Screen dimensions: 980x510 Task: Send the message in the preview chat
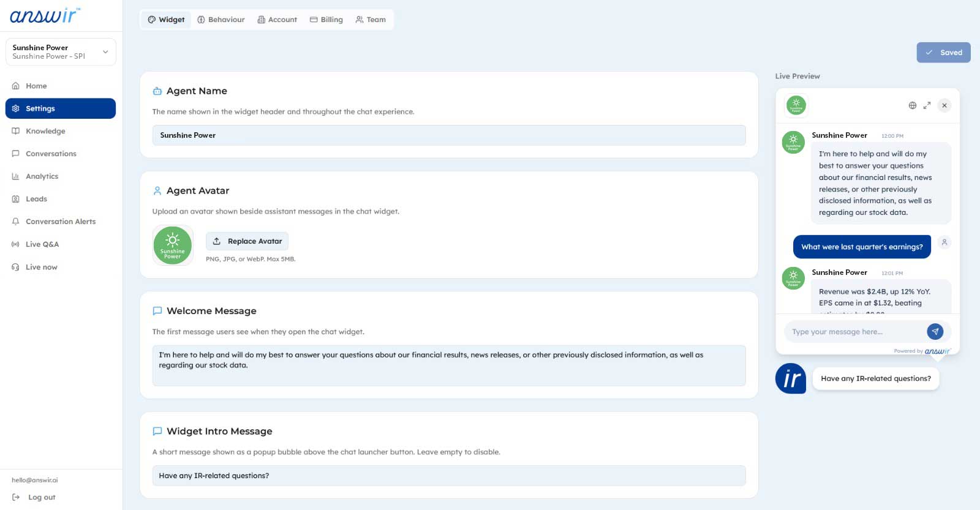935,332
